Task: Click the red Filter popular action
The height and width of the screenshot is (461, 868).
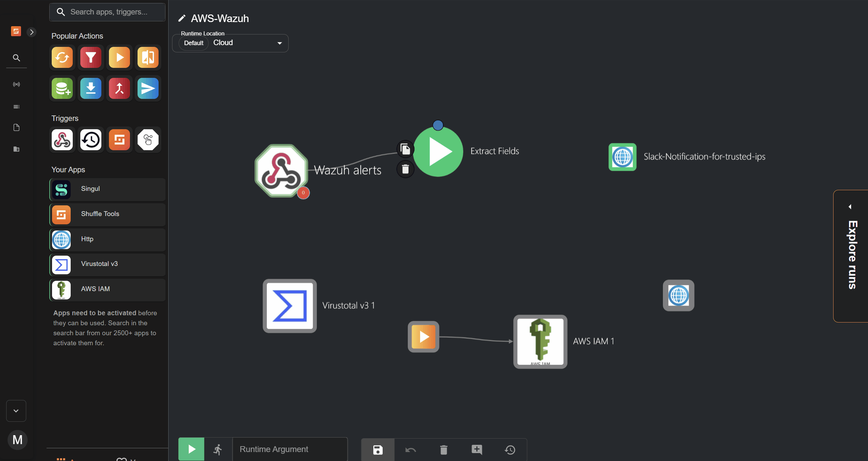Action: click(x=91, y=58)
